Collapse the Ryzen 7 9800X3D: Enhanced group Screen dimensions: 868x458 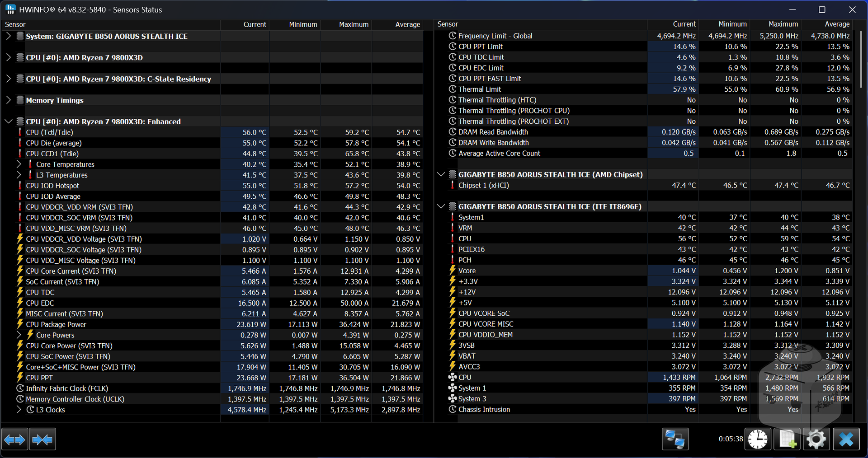[8, 122]
